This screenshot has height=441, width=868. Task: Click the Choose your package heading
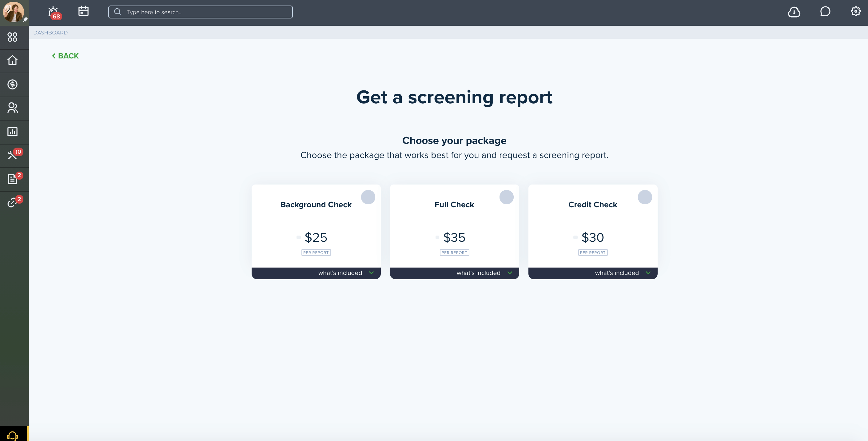click(454, 141)
